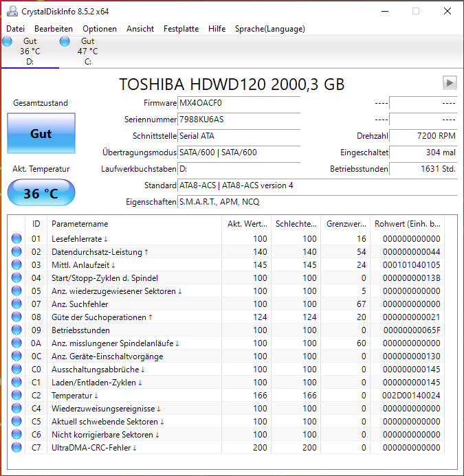Open the Optionen menu
This screenshot has width=464, height=476.
pos(100,29)
